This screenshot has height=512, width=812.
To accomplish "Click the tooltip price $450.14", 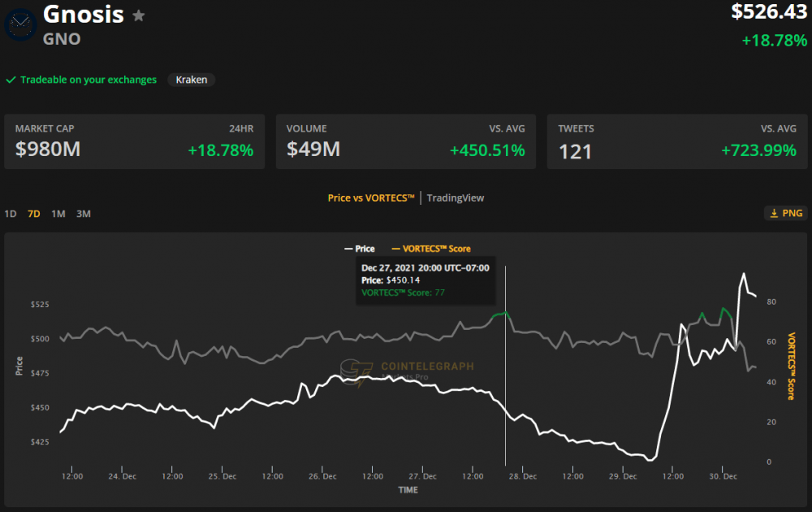I will [x=403, y=280].
